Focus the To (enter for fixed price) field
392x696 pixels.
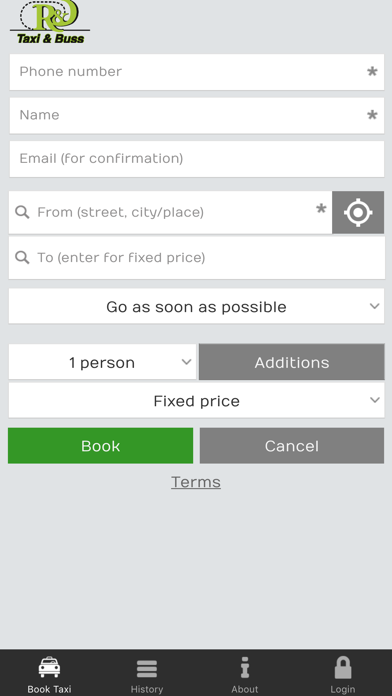coord(197,257)
